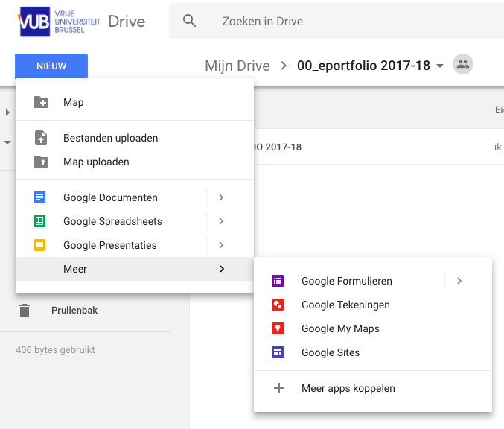Collapse the expanded sidebar tree triangle

click(x=7, y=142)
